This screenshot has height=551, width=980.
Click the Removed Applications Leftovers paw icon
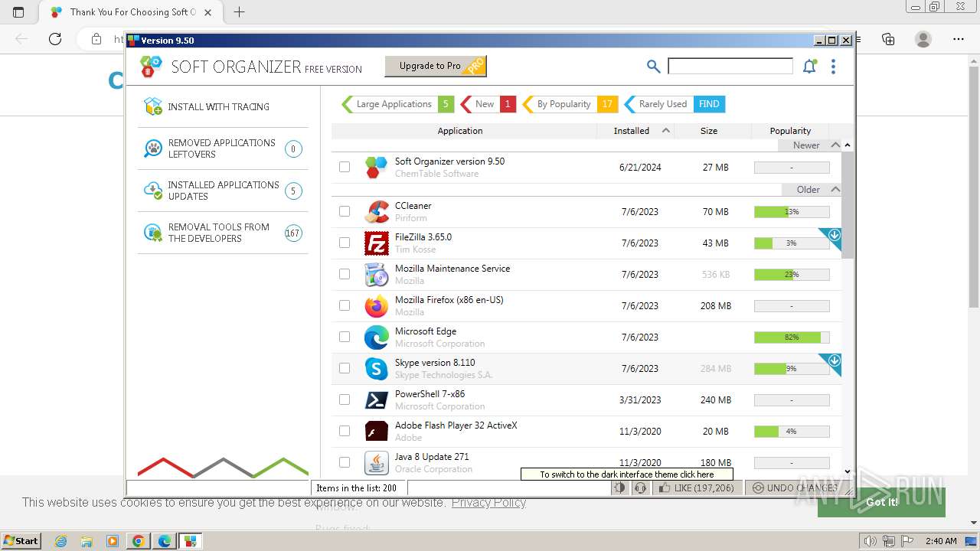pos(153,148)
